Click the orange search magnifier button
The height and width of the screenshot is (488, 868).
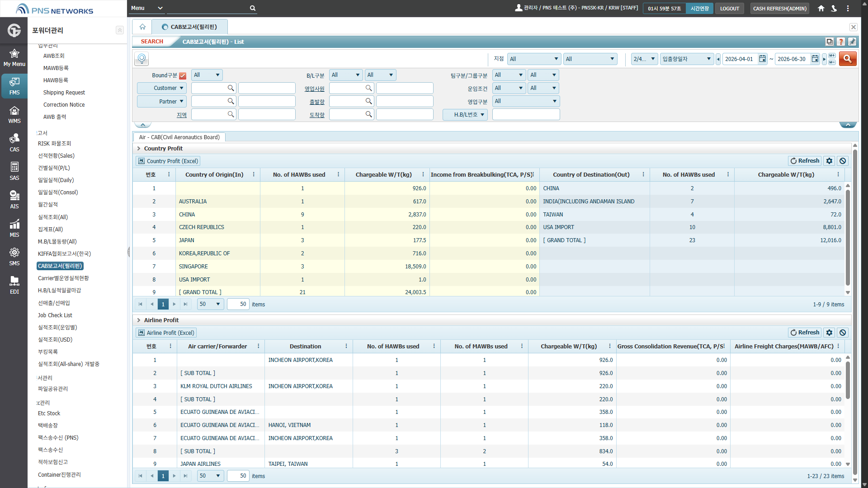848,59
